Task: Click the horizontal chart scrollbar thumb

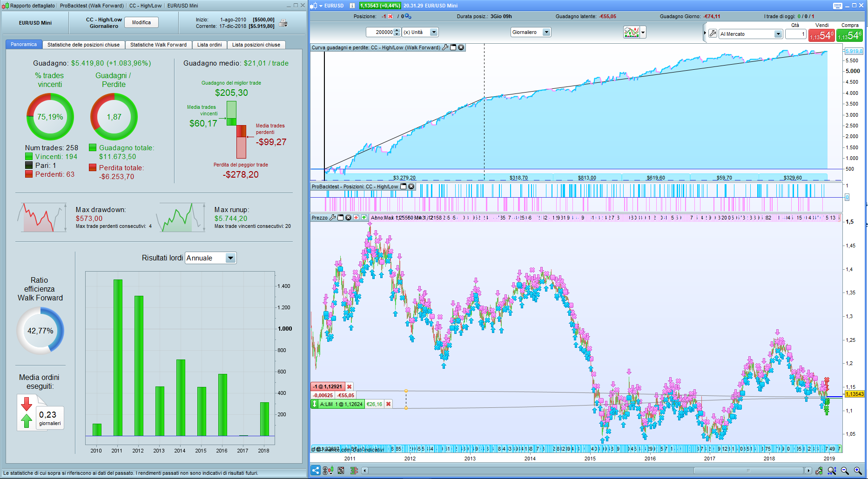Action: [x=748, y=471]
